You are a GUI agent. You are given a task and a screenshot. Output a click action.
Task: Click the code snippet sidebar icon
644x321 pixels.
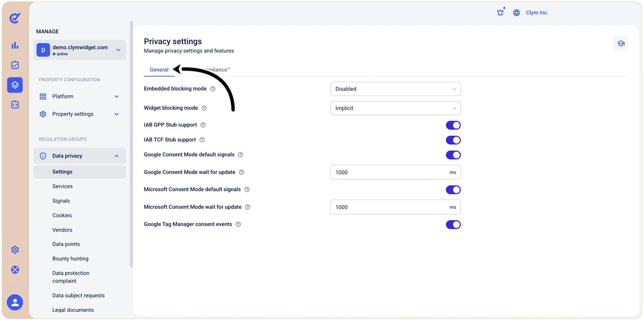point(15,105)
